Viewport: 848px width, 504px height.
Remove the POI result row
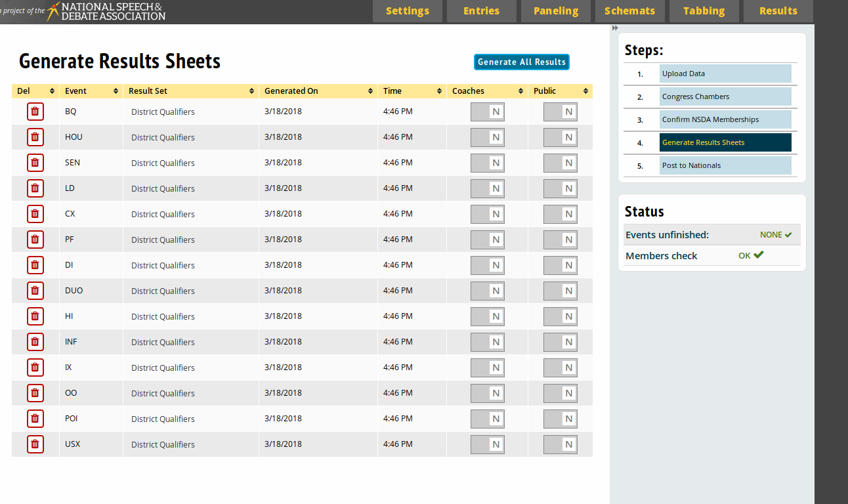tap(35, 419)
